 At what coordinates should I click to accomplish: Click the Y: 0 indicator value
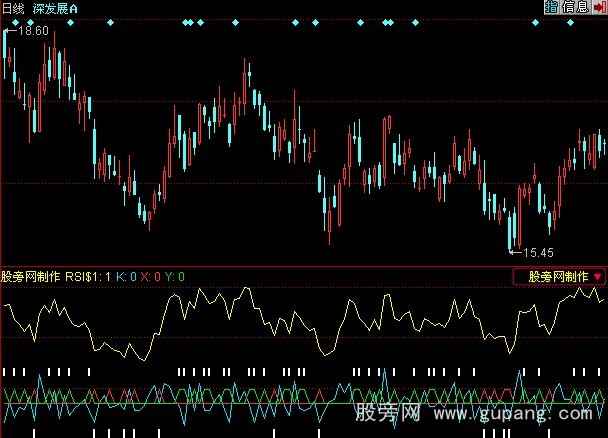pyautogui.click(x=174, y=277)
